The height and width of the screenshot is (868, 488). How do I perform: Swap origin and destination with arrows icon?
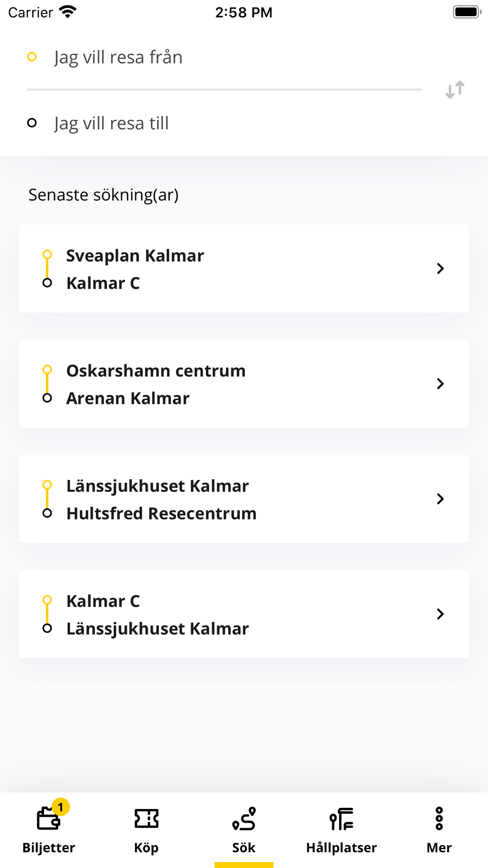click(x=455, y=90)
